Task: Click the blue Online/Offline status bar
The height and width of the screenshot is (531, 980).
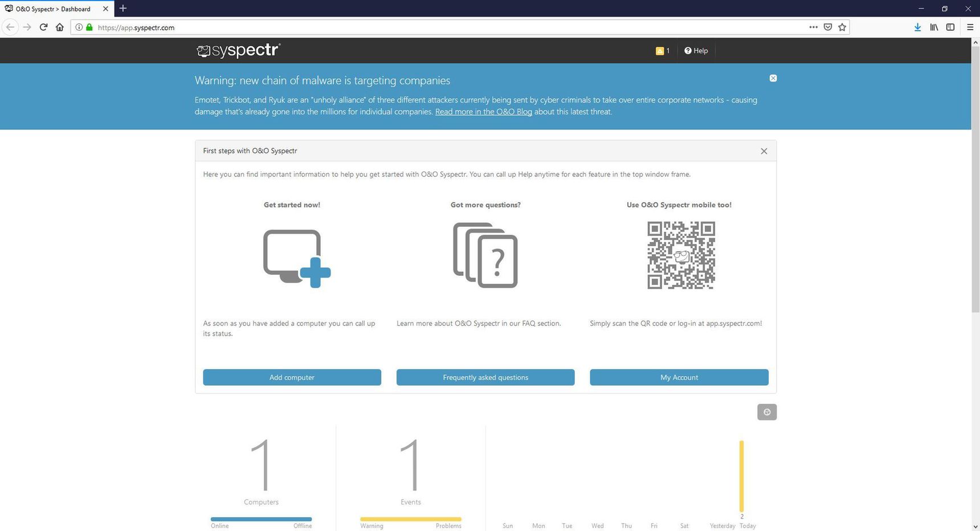Action: tap(261, 519)
